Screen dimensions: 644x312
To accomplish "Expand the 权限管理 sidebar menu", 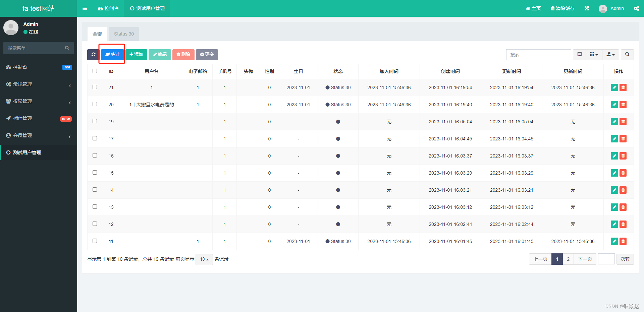I will pos(38,101).
